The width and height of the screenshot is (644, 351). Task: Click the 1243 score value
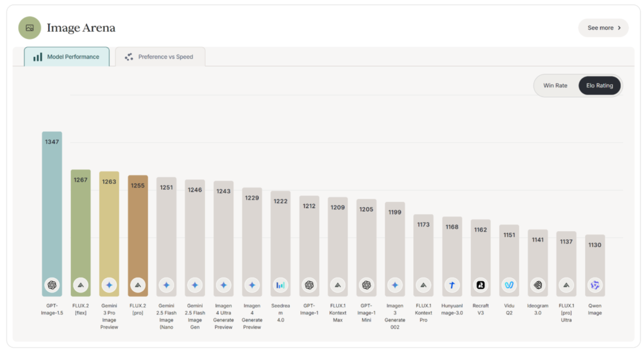click(224, 191)
